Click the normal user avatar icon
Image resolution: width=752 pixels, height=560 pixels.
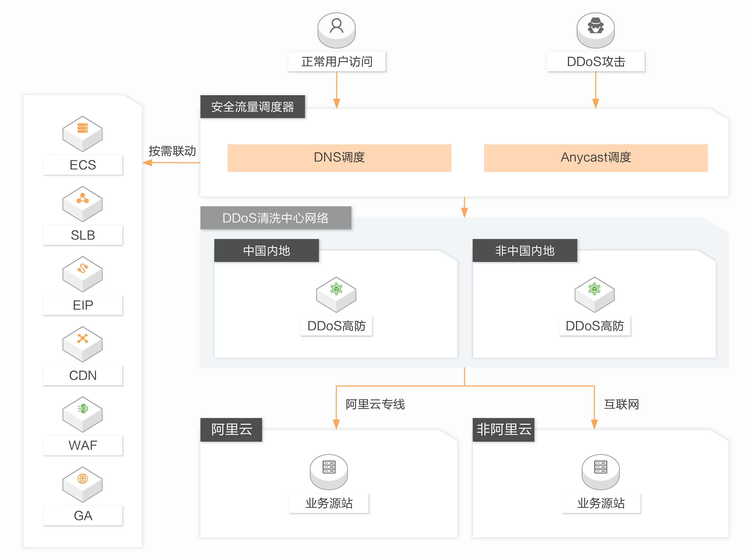[x=336, y=30]
